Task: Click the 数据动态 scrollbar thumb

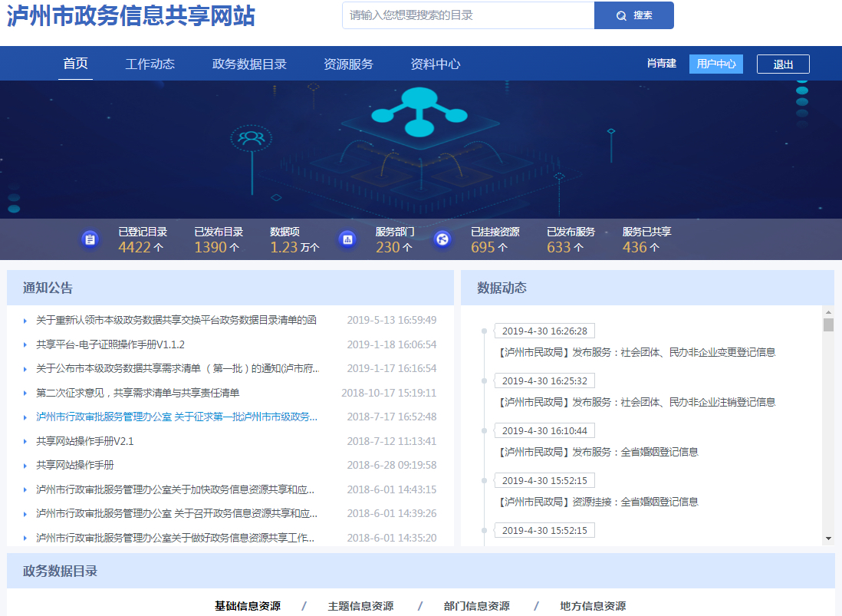Action: 828,325
